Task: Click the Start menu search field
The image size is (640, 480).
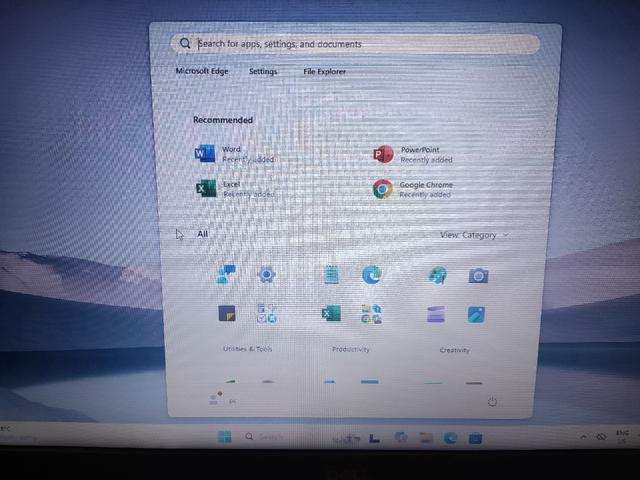Action: 355,44
